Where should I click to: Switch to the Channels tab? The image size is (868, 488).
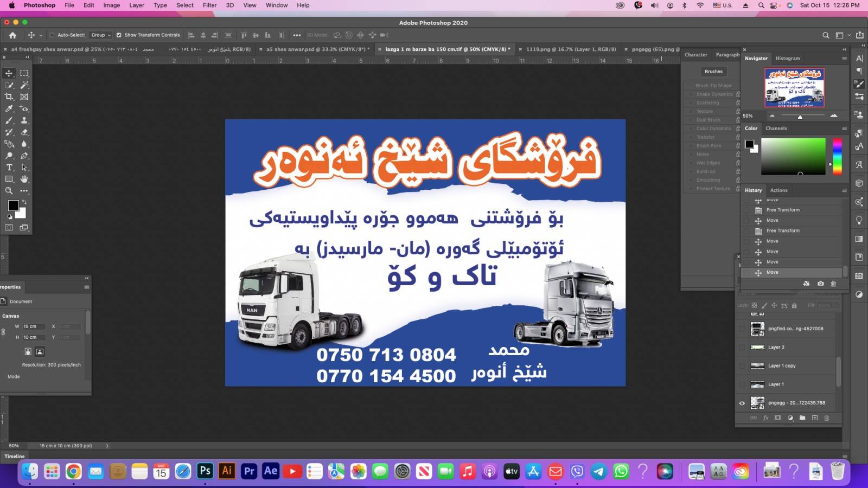776,129
